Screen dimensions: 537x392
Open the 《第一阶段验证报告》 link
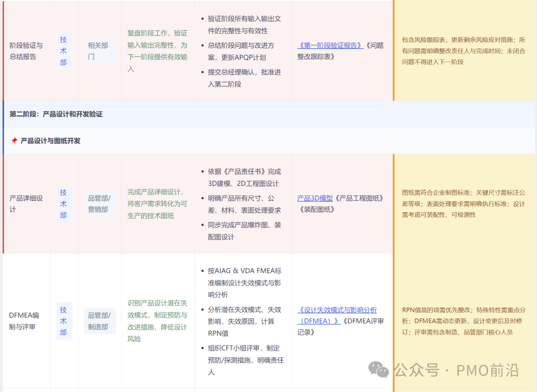click(x=330, y=45)
